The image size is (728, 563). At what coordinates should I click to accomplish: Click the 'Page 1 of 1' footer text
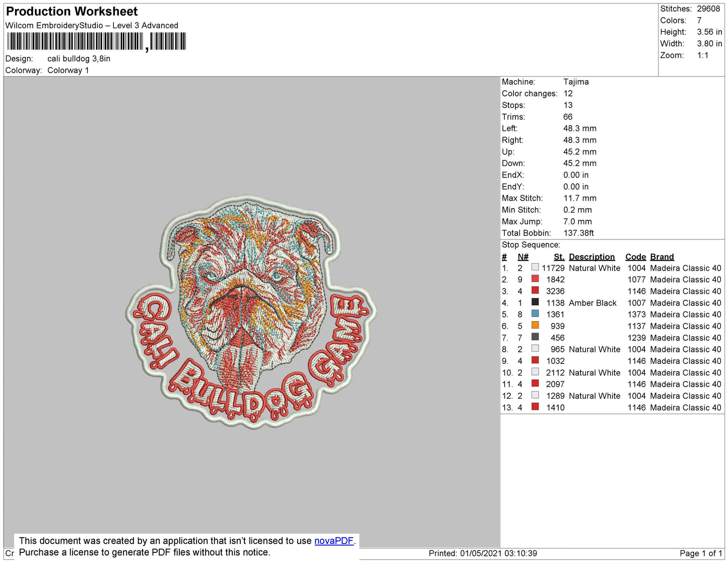[701, 553]
